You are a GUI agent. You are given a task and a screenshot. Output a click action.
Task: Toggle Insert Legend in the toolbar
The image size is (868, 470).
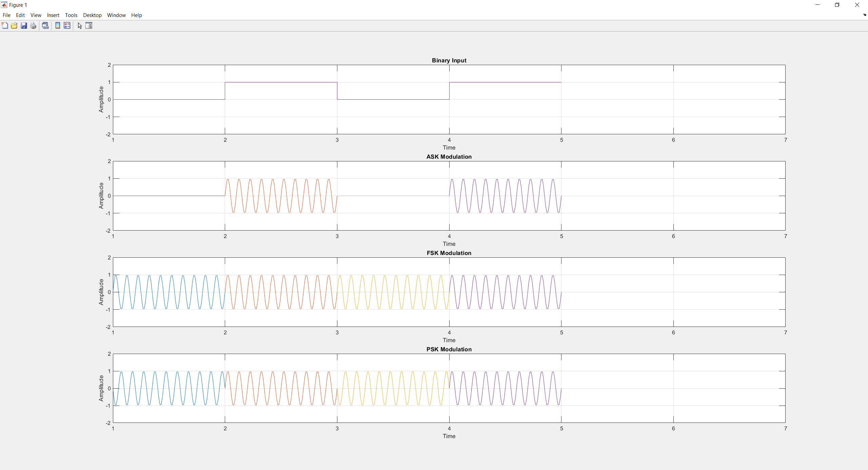(67, 26)
